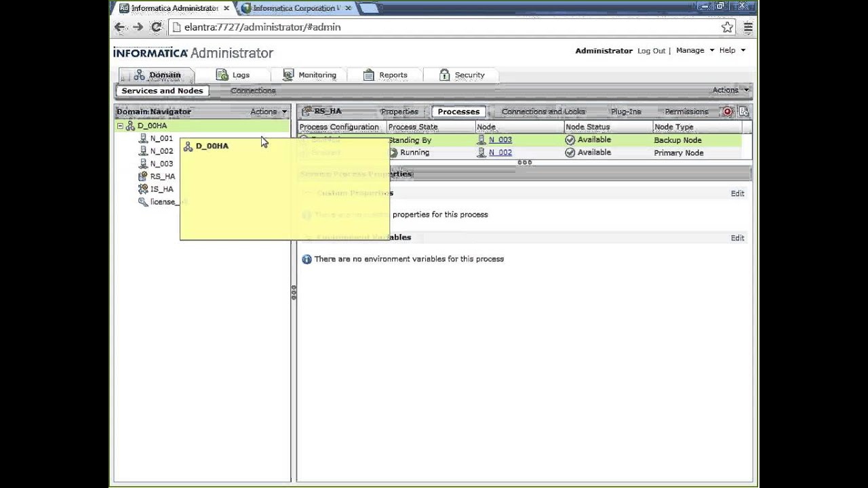The height and width of the screenshot is (488, 868).
Task: Switch to Services and Nodes view
Action: (x=162, y=91)
